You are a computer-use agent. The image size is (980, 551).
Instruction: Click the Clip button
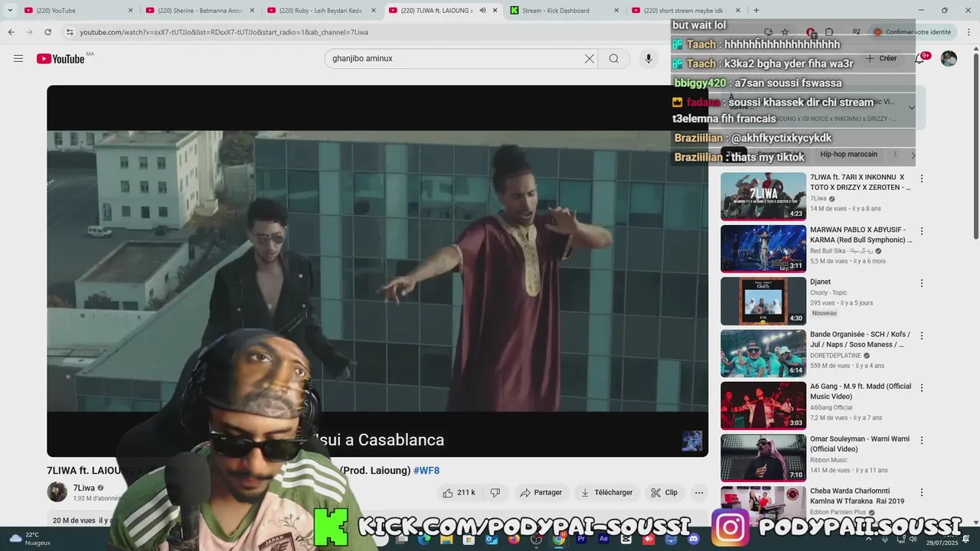(665, 493)
